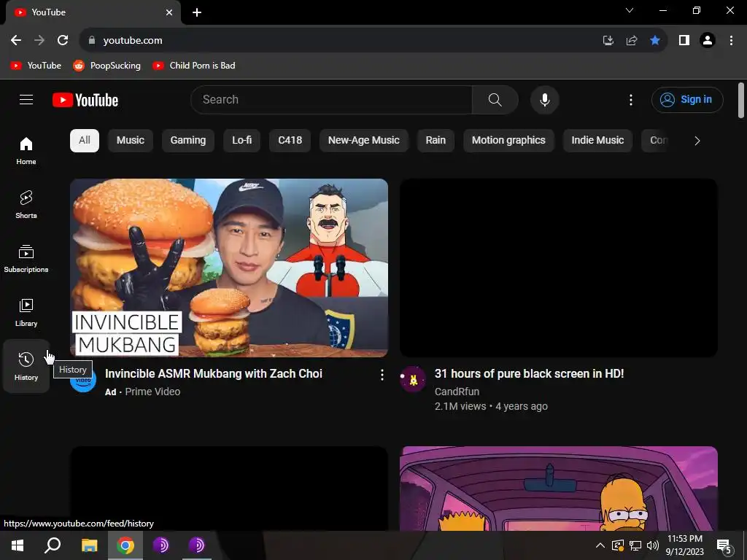
Task: Open a new browser tab
Action: [x=197, y=12]
